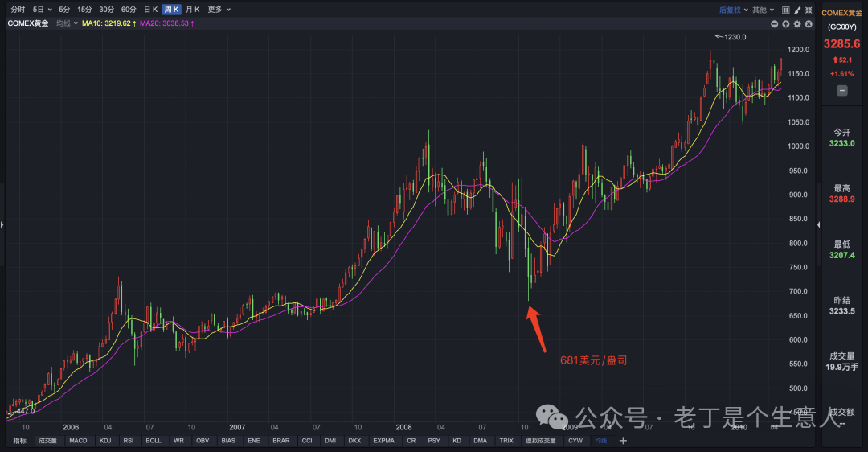Toggle RSI indicator
Image resolution: width=868 pixels, height=452 pixels.
pos(129,441)
